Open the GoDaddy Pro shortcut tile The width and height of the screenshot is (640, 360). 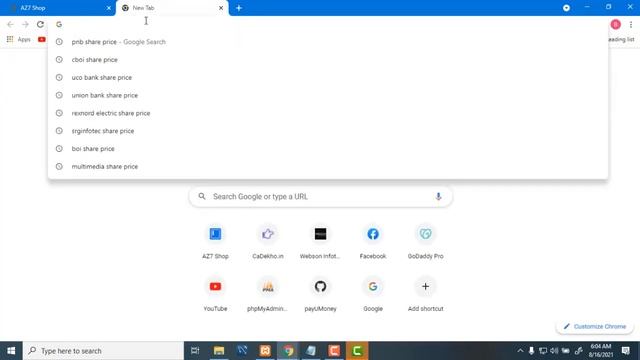point(425,242)
